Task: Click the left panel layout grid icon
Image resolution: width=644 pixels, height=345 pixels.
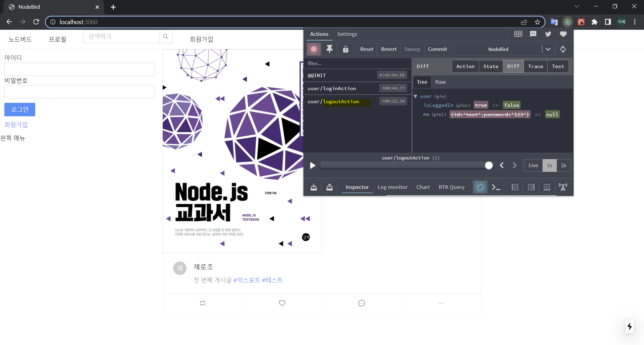Action: click(x=515, y=187)
